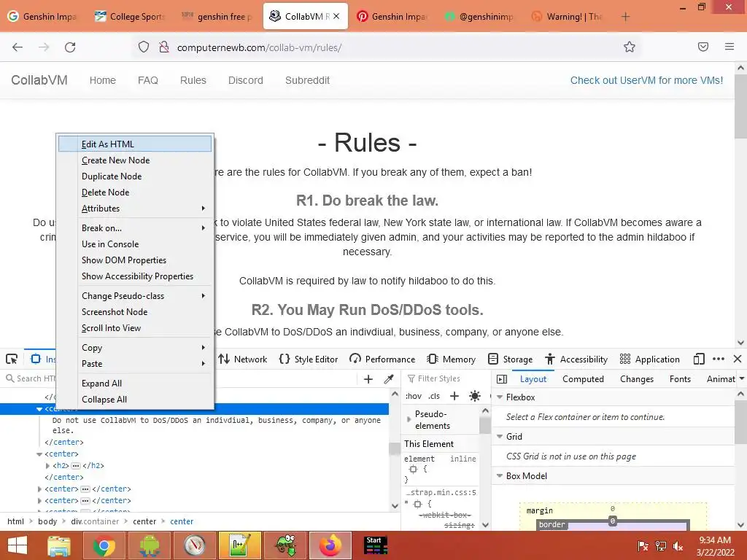The width and height of the screenshot is (747, 560).
Task: Open the Application panel
Action: (x=650, y=359)
